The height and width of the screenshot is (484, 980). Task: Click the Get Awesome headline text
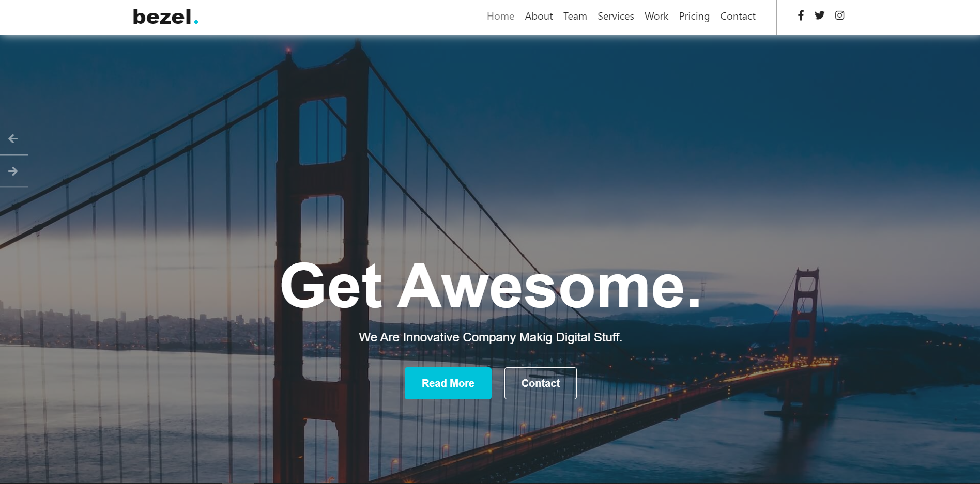pyautogui.click(x=491, y=286)
